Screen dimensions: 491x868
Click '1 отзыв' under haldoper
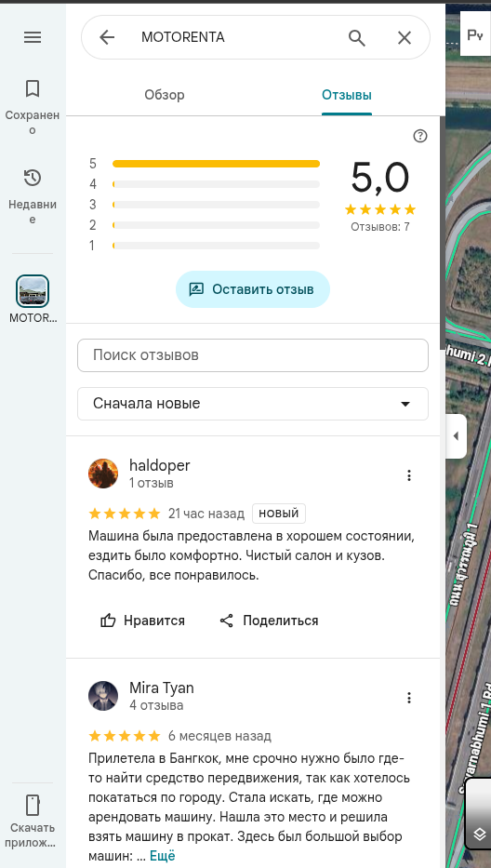click(152, 483)
